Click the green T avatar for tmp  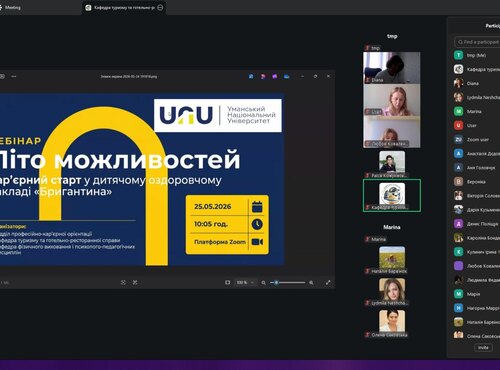click(459, 55)
